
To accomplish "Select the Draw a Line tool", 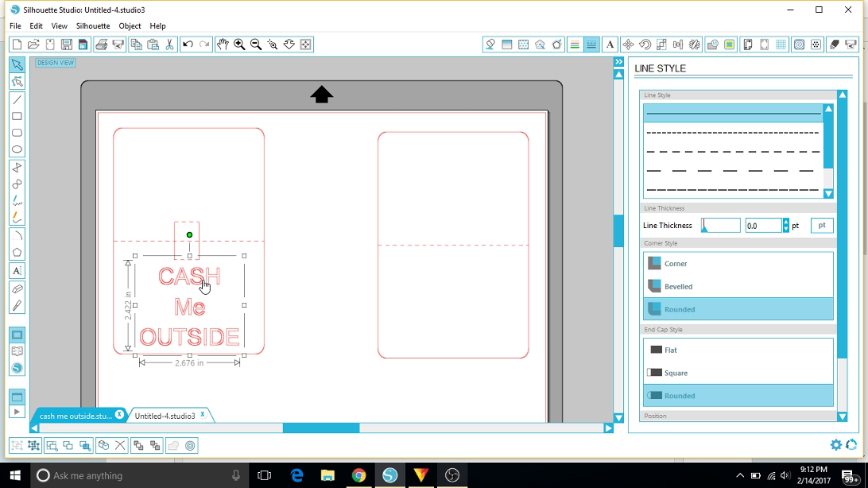I will (17, 99).
